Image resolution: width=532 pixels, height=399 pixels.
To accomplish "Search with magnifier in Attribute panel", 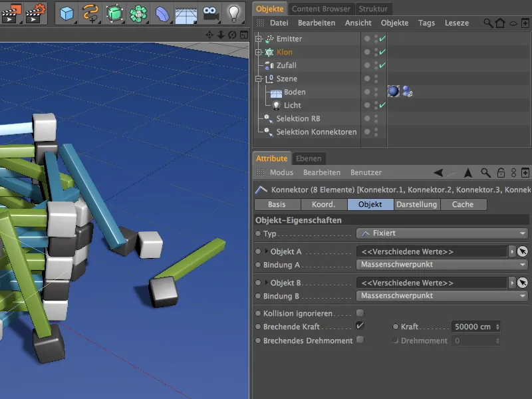I will pyautogui.click(x=485, y=173).
